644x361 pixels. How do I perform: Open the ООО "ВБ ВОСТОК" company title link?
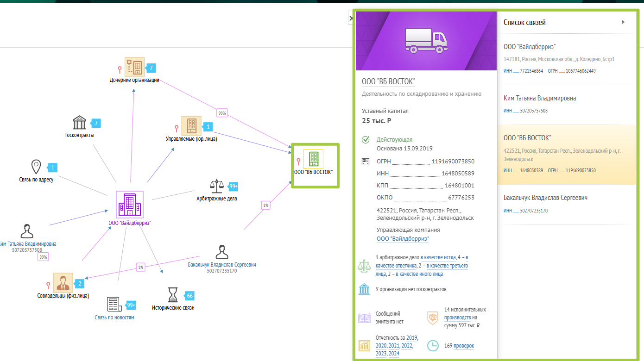tap(388, 81)
